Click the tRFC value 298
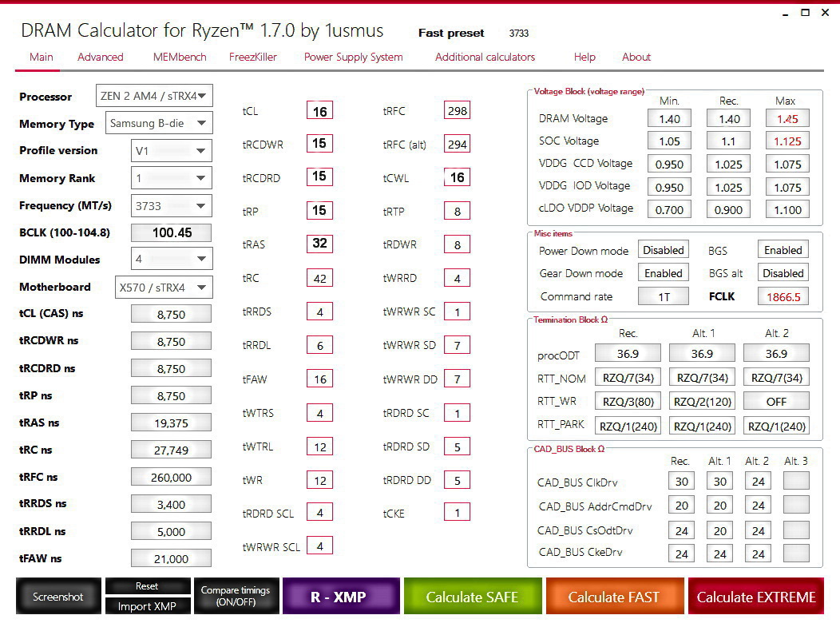This screenshot has height=631, width=840. click(457, 110)
